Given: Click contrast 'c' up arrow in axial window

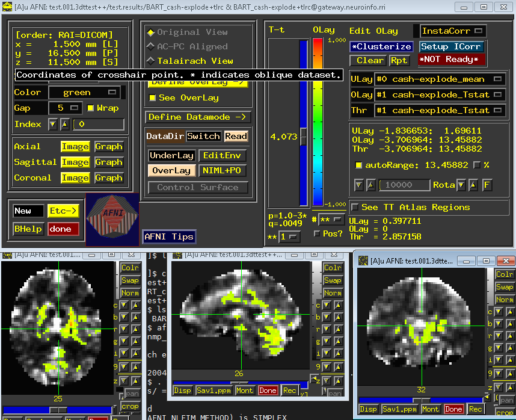Looking at the screenshot, I should point(135,305).
